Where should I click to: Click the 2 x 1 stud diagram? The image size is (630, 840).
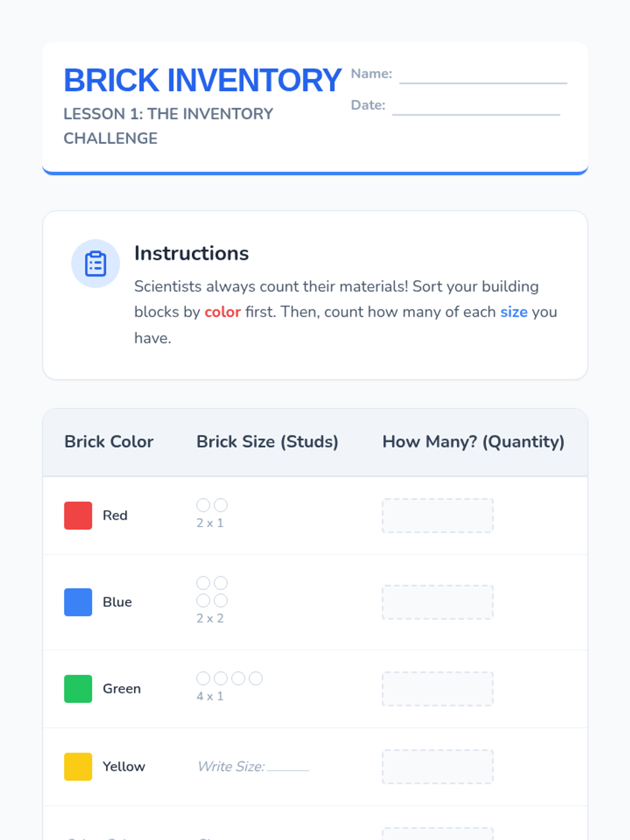(212, 505)
